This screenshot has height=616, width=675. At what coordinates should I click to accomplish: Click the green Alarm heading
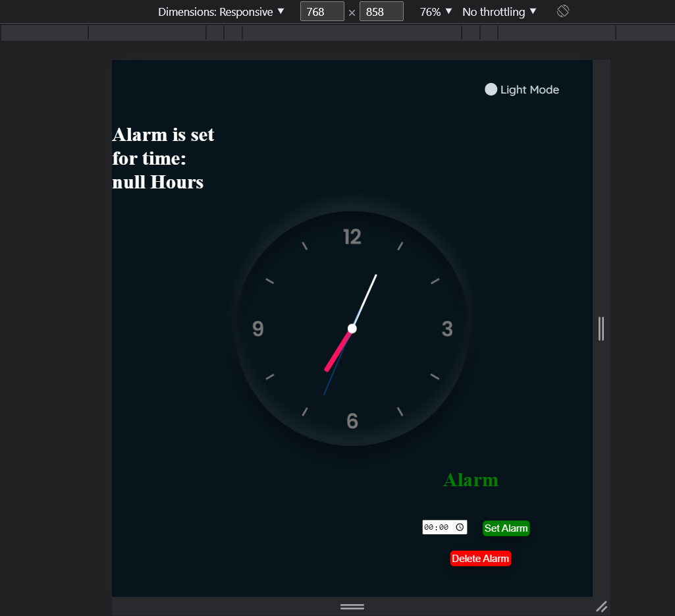click(x=471, y=480)
